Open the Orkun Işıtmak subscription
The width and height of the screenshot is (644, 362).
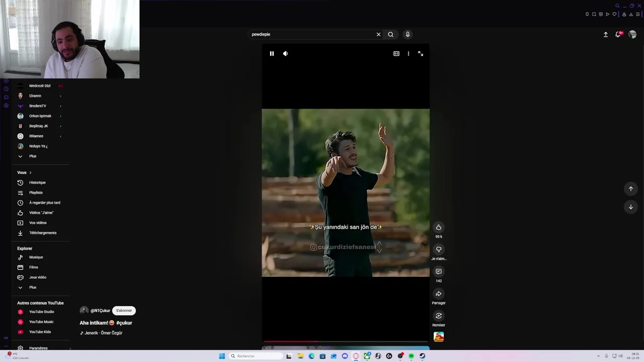coord(40,116)
